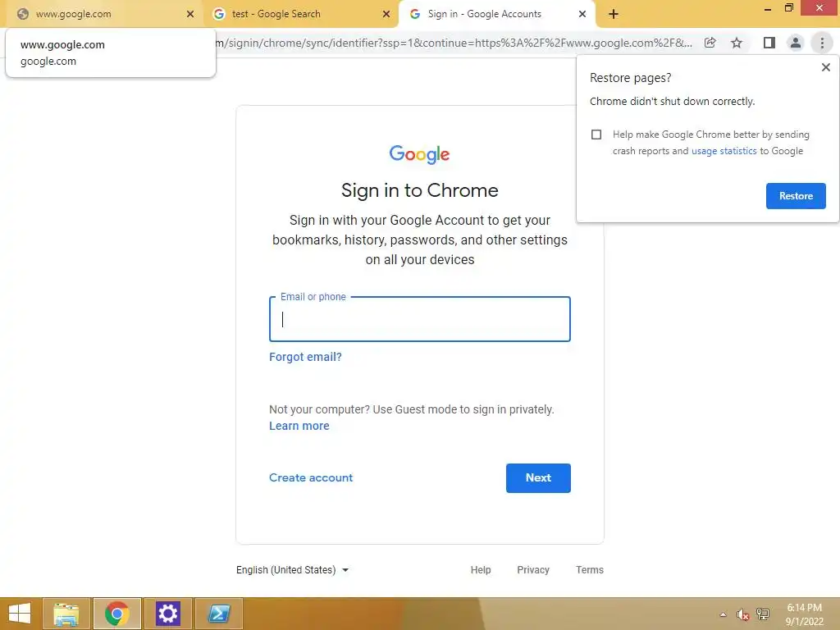
Task: Click the blue Restore button
Action: (x=796, y=196)
